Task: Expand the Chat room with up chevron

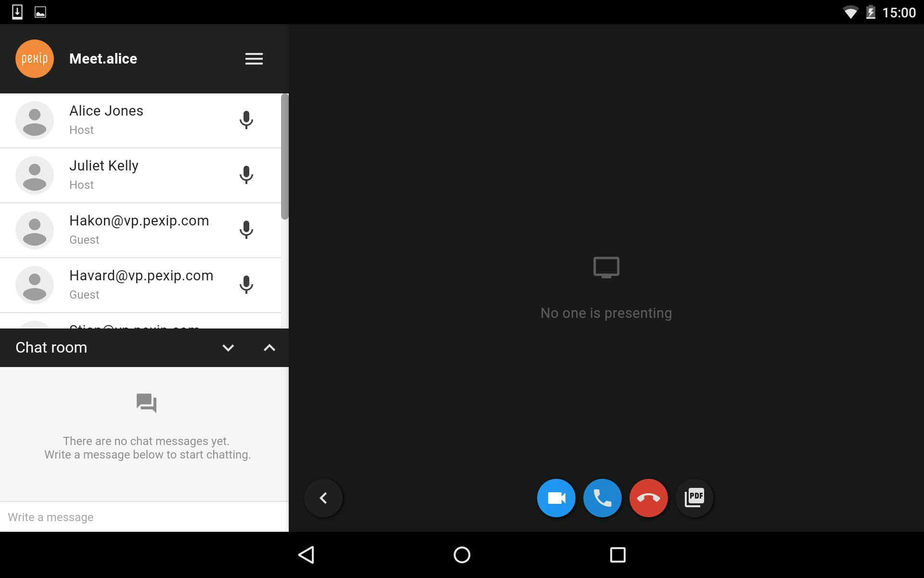Action: click(269, 348)
